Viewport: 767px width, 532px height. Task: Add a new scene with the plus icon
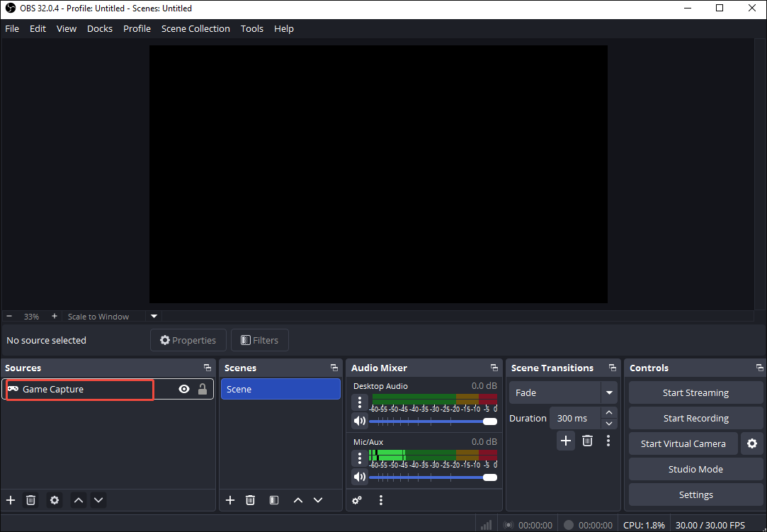click(229, 500)
